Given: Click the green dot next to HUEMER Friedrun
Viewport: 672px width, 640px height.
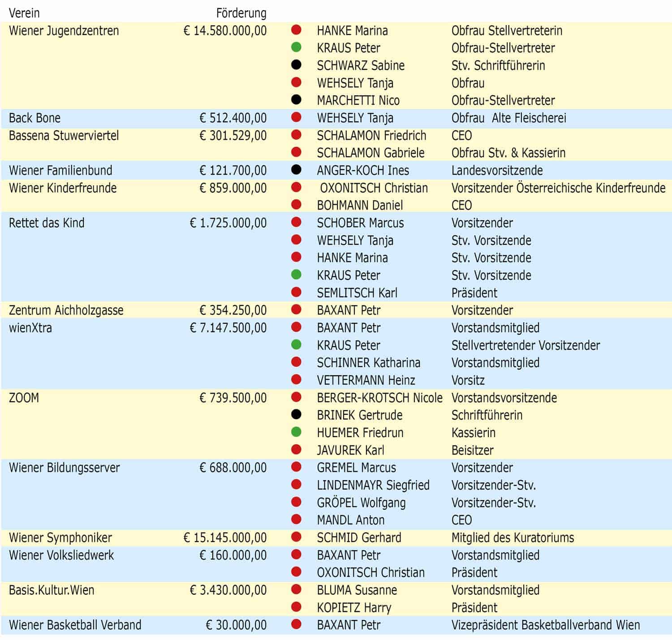Looking at the screenshot, I should pos(296,432).
